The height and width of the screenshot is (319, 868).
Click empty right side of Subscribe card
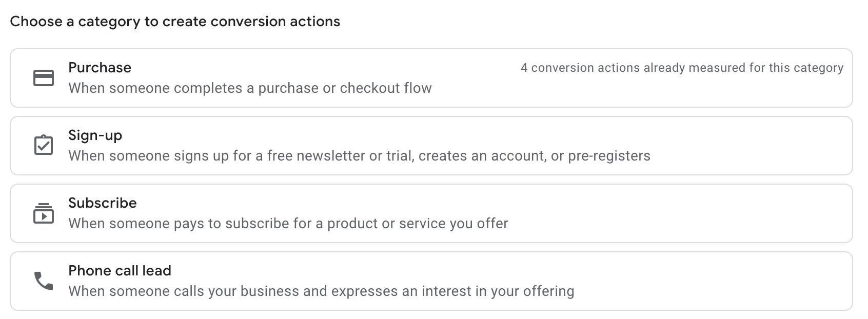tap(718, 213)
